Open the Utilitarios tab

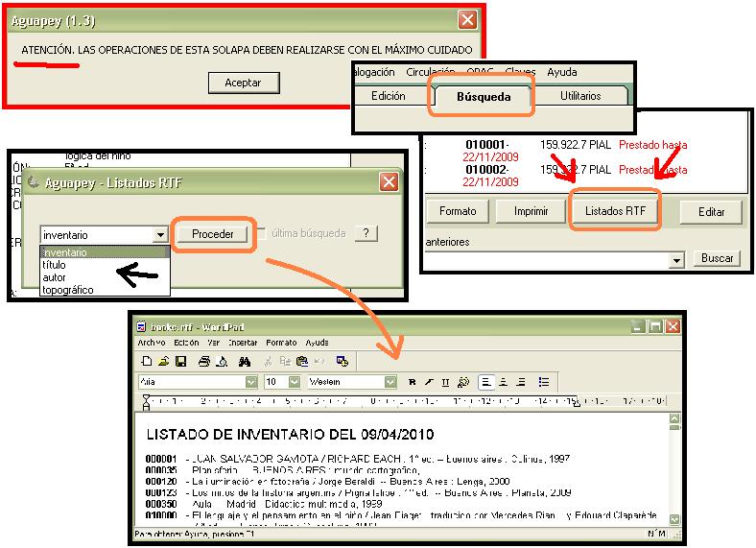click(x=580, y=97)
